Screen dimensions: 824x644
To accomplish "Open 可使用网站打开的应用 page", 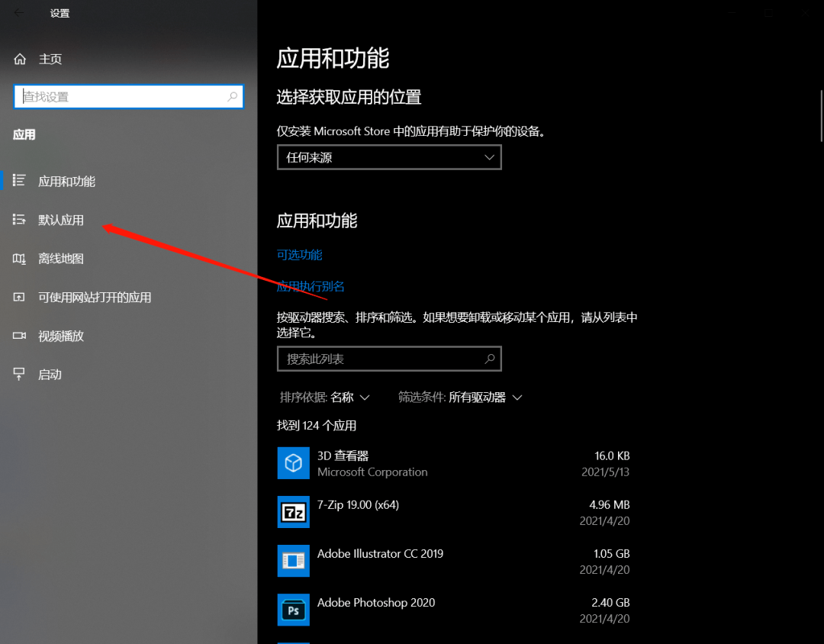I will pyautogui.click(x=95, y=298).
